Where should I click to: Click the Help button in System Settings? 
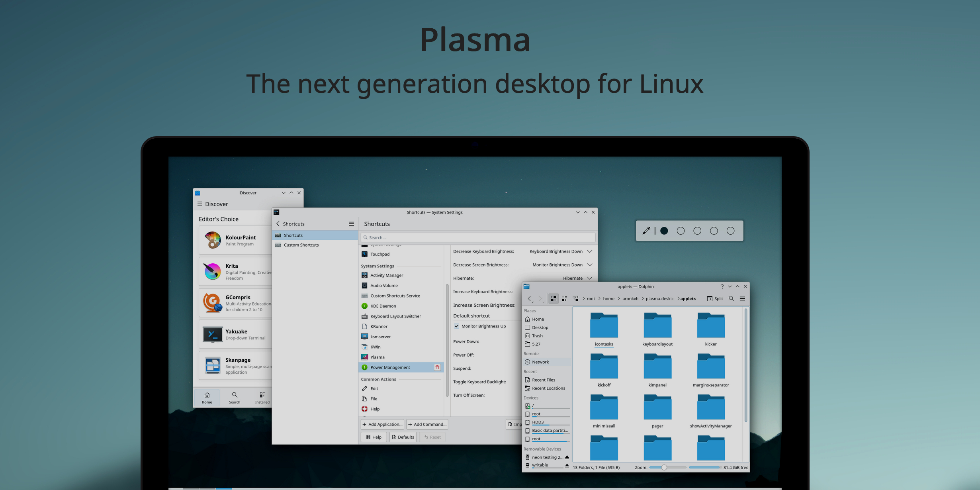[374, 437]
